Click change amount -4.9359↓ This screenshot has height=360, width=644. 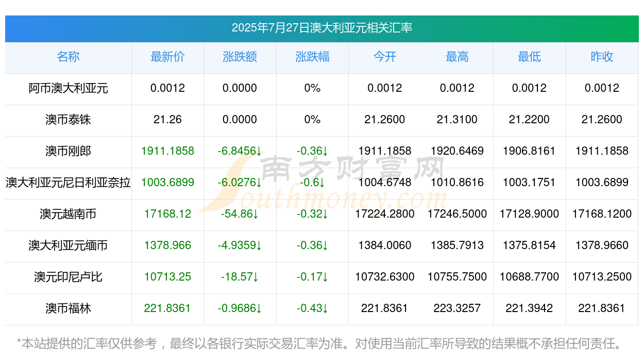point(240,246)
